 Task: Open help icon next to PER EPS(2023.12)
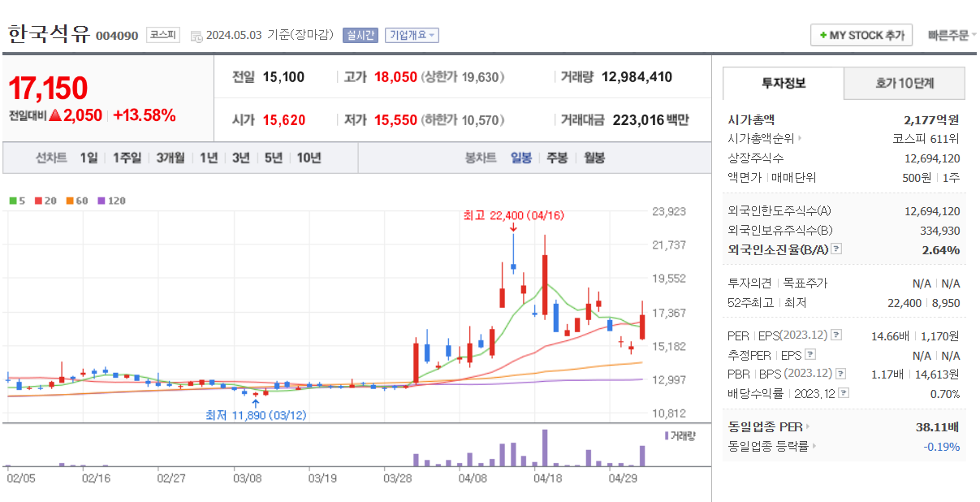[836, 335]
